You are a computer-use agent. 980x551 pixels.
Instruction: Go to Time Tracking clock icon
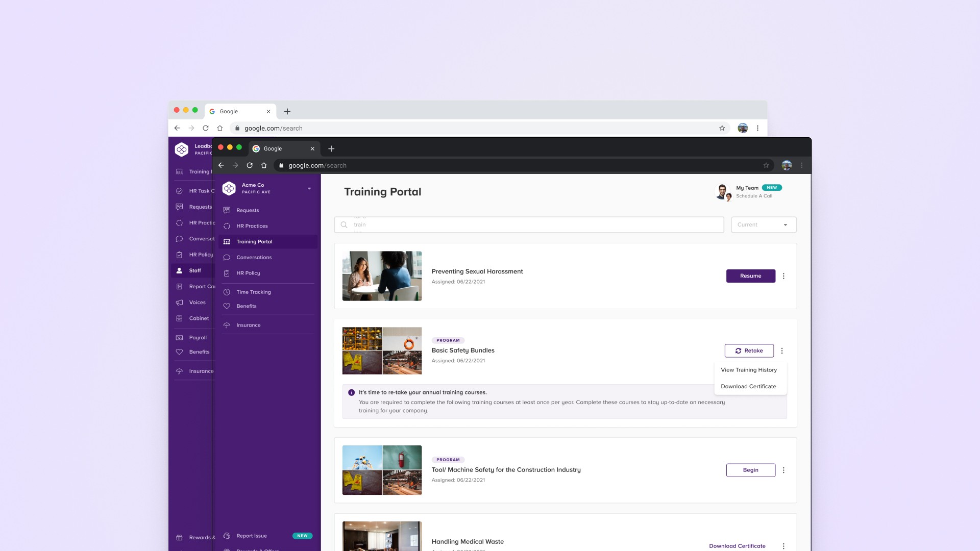pyautogui.click(x=227, y=292)
